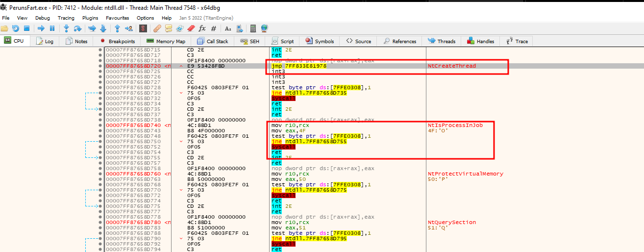
Task: Open Patches using the band-aid icon
Action: click(157, 28)
